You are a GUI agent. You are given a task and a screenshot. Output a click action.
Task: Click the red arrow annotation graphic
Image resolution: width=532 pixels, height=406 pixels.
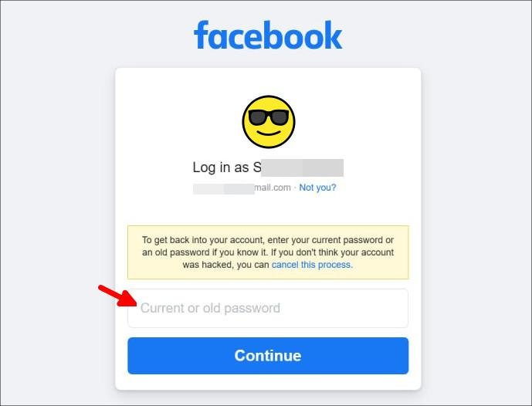(117, 296)
